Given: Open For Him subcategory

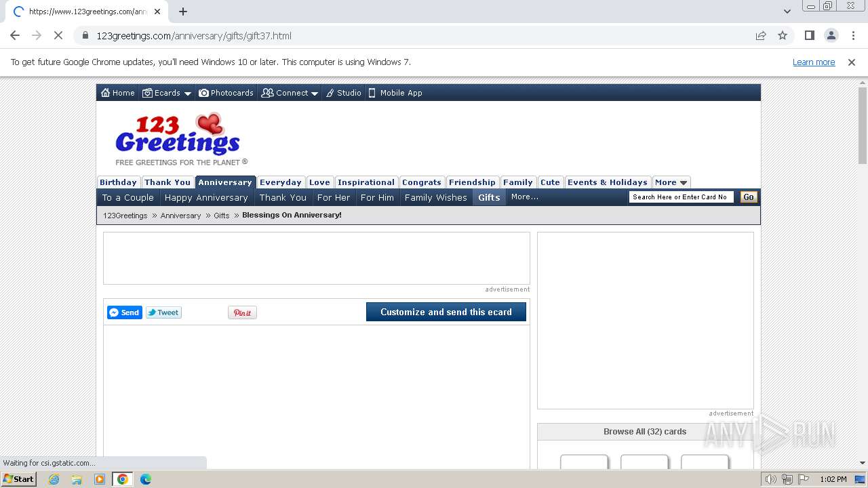Looking at the screenshot, I should tap(377, 197).
